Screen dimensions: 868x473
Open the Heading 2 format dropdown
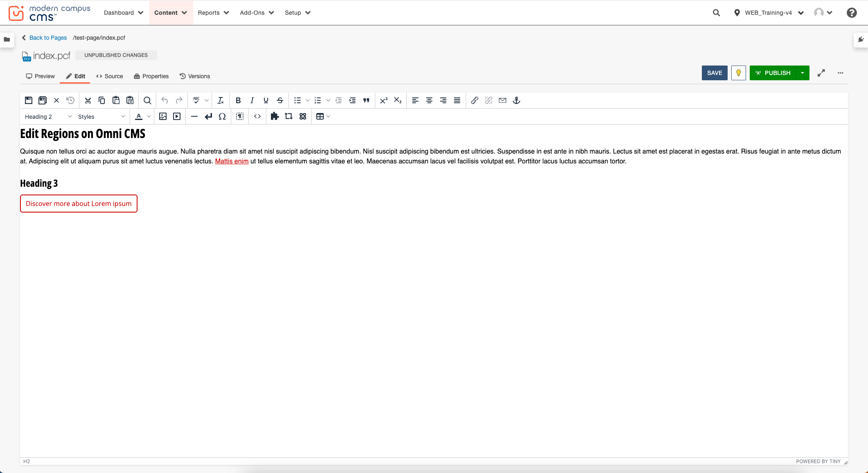coord(48,117)
